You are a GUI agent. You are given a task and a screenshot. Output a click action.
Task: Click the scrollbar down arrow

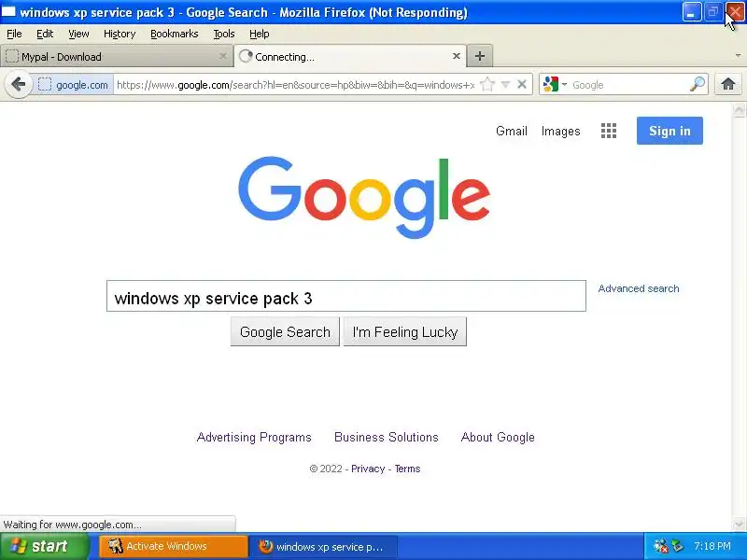pos(739,524)
